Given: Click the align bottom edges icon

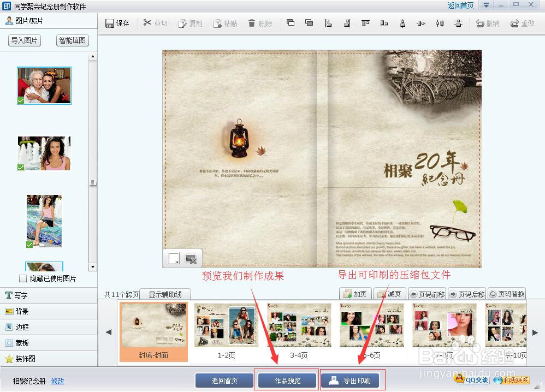Looking at the screenshot, I should click(x=384, y=23).
